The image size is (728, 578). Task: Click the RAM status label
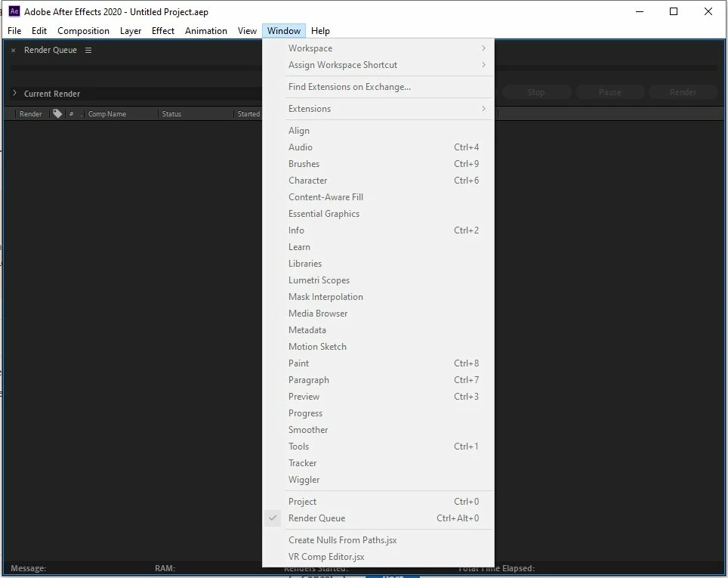[165, 568]
